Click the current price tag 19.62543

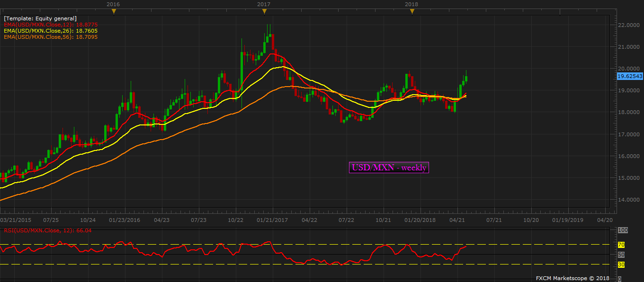[630, 76]
